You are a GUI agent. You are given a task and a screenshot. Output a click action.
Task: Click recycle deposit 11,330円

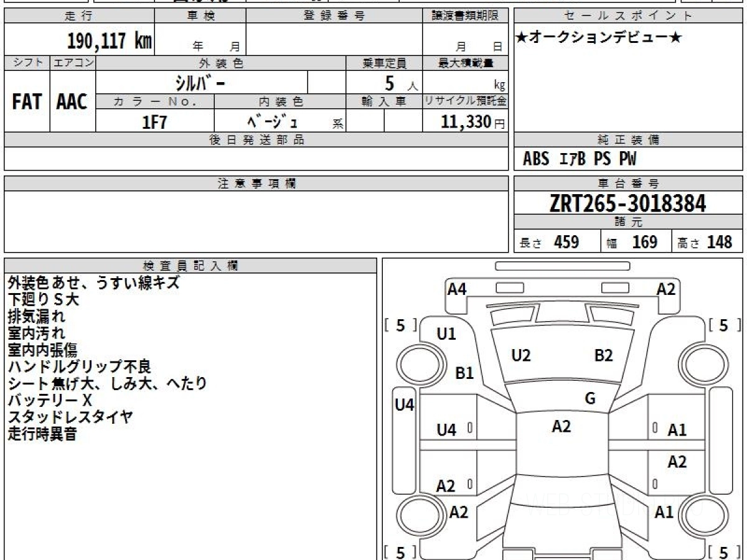coord(473,122)
